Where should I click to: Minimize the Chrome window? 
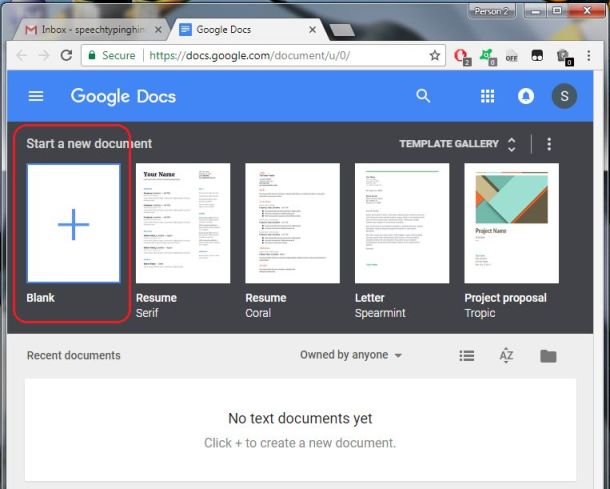coord(535,11)
